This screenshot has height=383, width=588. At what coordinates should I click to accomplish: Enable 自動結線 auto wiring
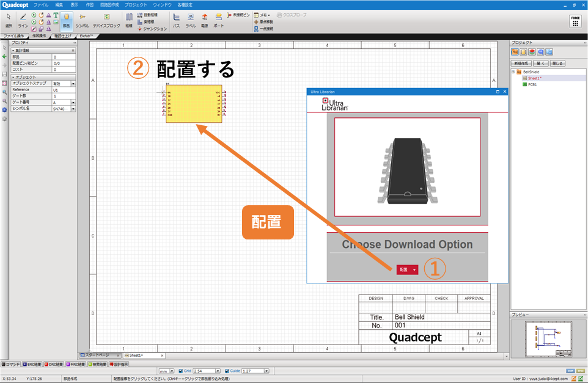point(147,15)
